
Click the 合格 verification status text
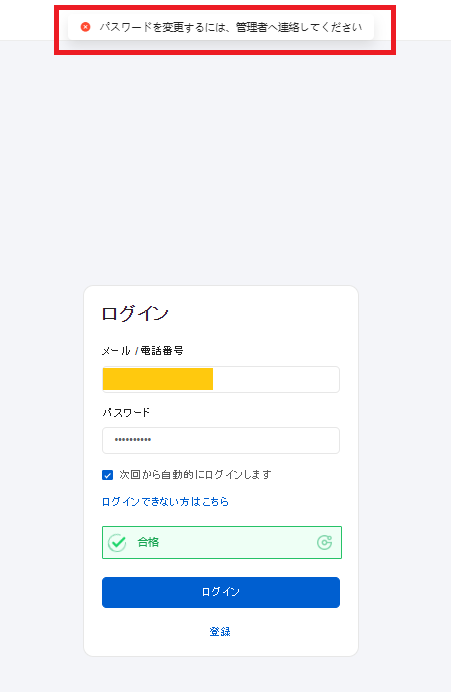[148, 542]
